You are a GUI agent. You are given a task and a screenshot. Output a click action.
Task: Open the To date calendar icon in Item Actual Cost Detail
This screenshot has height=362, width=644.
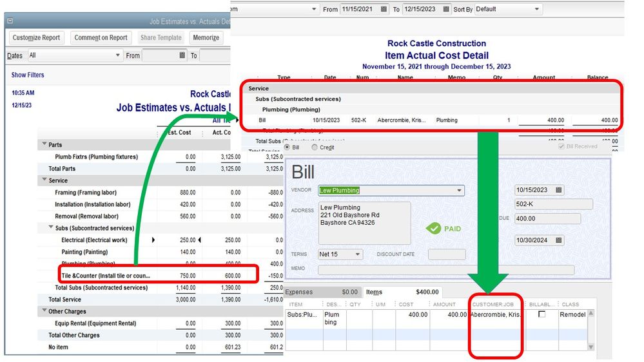point(446,9)
